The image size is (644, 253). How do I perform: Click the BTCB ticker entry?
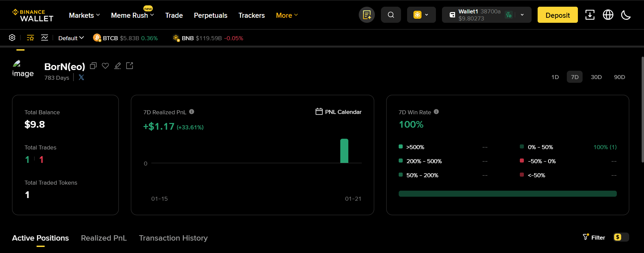pyautogui.click(x=125, y=38)
